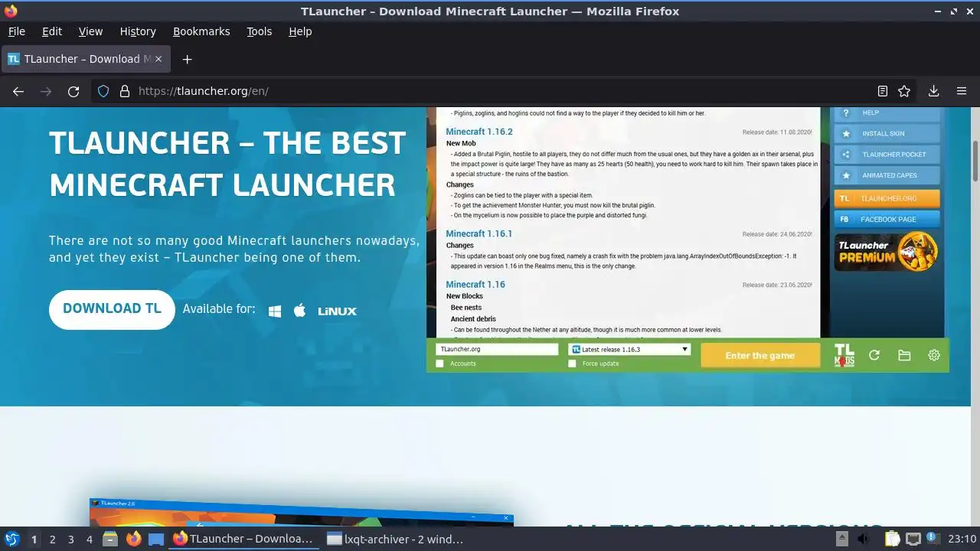Click the site security padlock icon
Screen dimensions: 980x551
click(125, 91)
